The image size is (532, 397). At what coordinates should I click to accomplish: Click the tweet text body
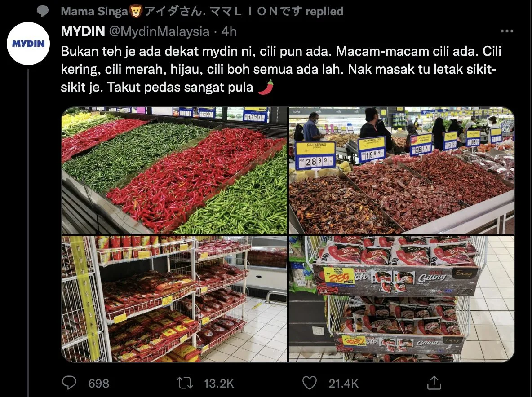[281, 69]
